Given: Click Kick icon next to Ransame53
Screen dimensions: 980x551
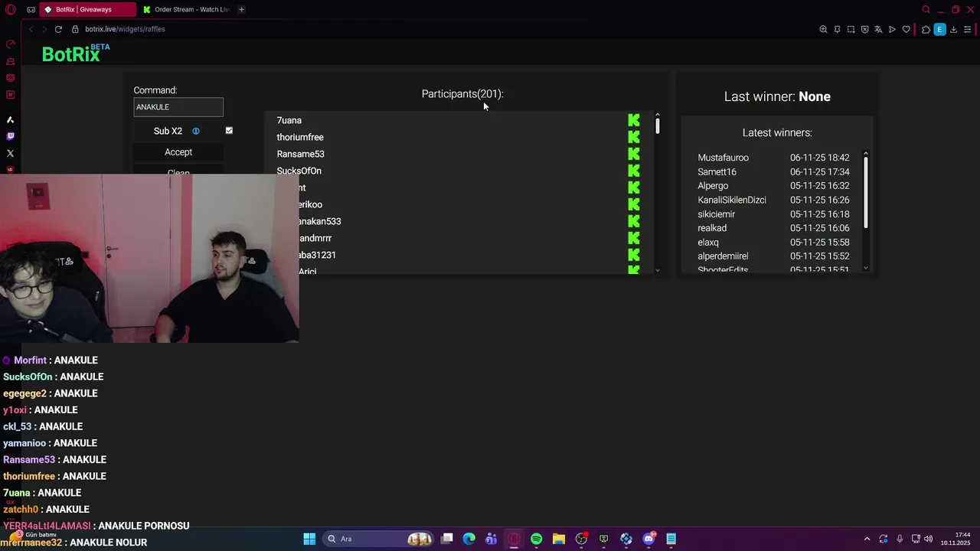Looking at the screenshot, I should 634,154.
